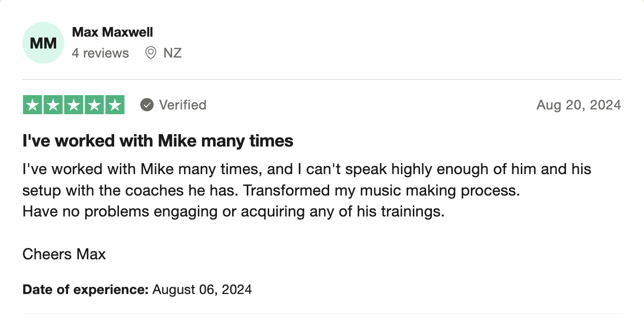
Task: Click the fourth green rating star
Action: (94, 105)
